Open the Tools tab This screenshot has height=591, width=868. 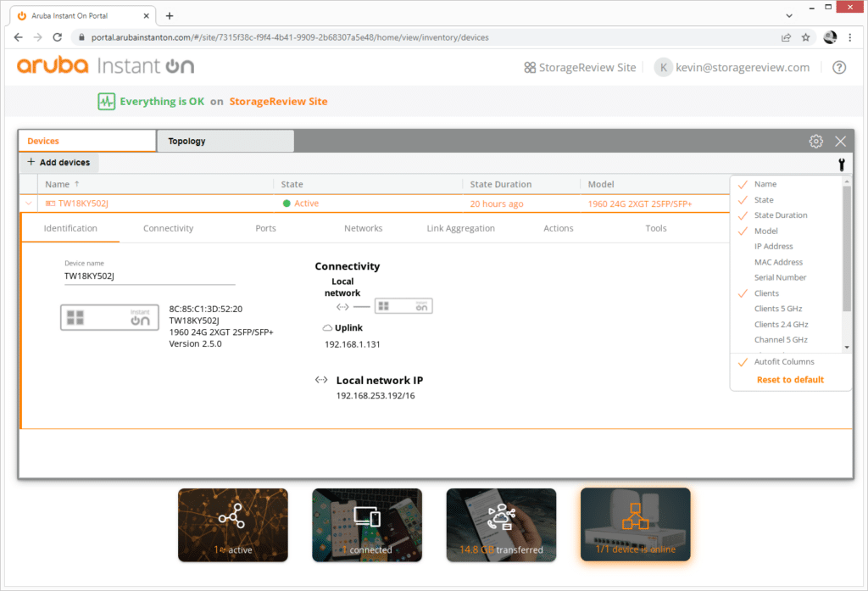click(x=656, y=228)
